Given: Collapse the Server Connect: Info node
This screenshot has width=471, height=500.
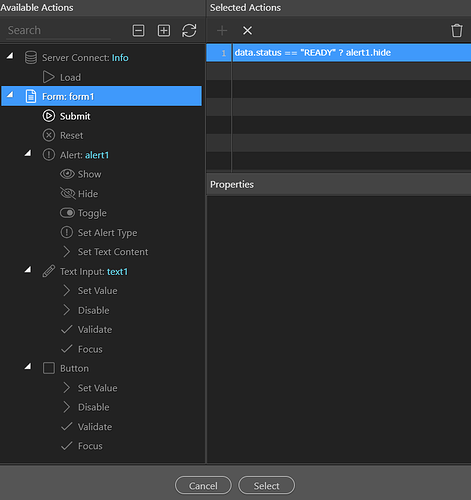Looking at the screenshot, I should tap(10, 56).
